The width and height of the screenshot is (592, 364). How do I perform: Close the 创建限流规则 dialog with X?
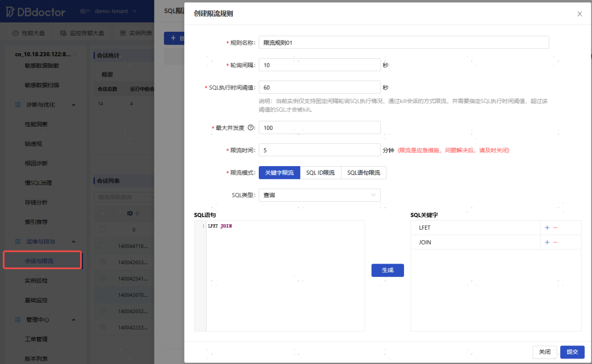(x=579, y=14)
